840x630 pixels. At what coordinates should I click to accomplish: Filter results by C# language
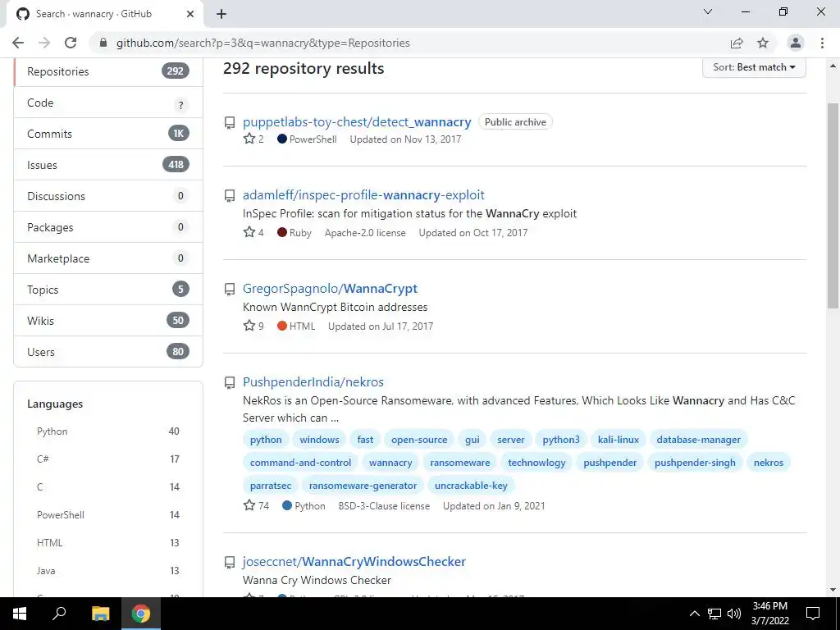pyautogui.click(x=107, y=459)
